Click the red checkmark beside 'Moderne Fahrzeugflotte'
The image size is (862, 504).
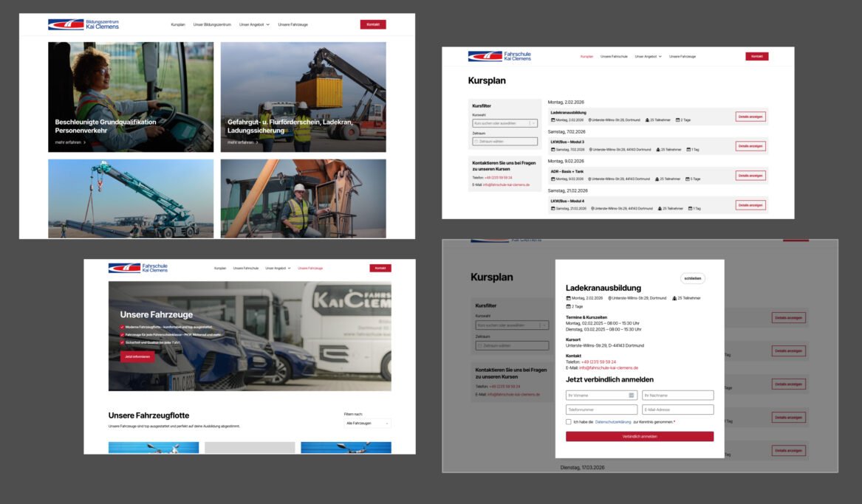[122, 327]
